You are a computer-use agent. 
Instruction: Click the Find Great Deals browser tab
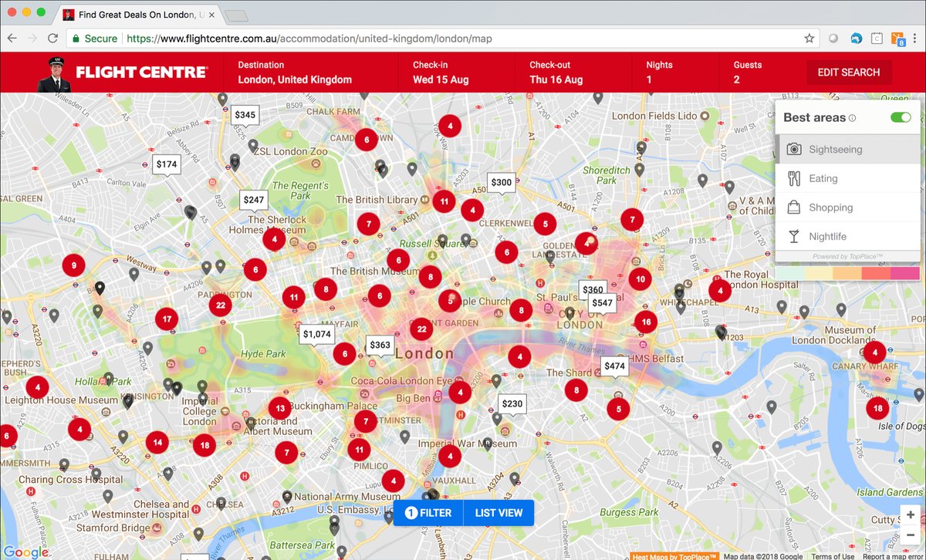tap(139, 15)
